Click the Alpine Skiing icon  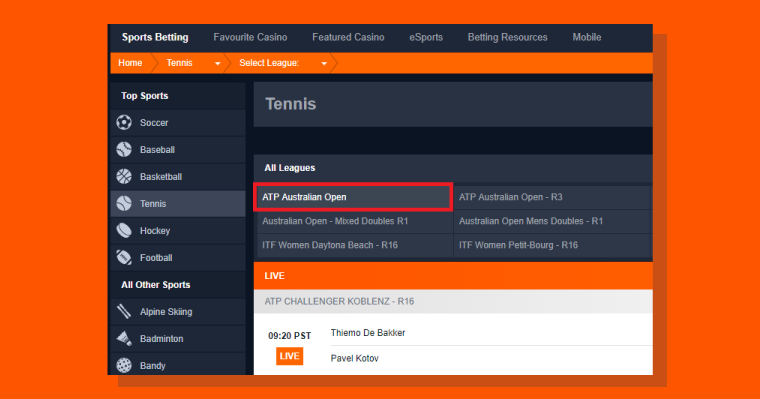point(124,311)
